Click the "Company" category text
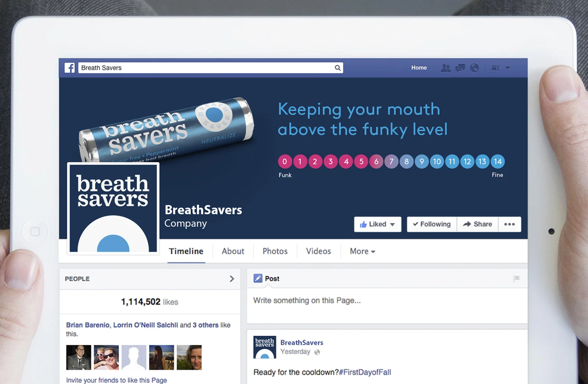The image size is (588, 384). pos(186,223)
